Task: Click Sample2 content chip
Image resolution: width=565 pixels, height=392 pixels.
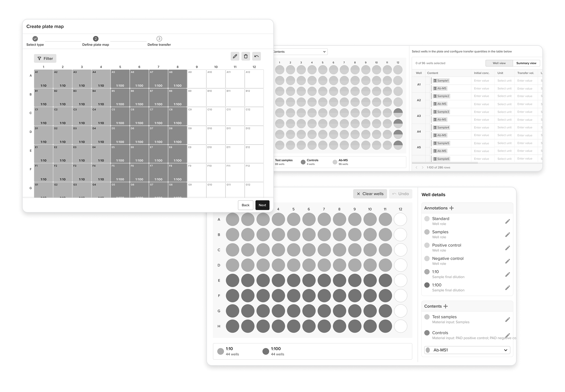Action: tap(441, 96)
